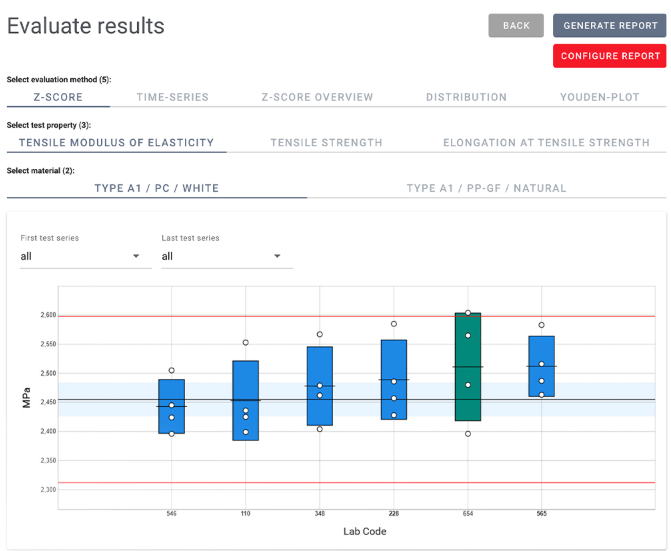
Task: Select Tensile Modulus of Elasticity property
Action: (116, 142)
